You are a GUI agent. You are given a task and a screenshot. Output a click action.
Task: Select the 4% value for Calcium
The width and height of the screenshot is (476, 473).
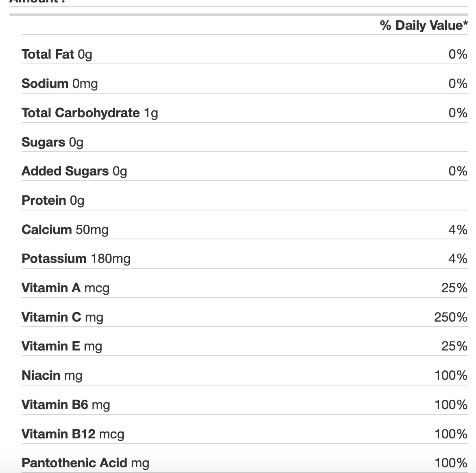point(458,230)
